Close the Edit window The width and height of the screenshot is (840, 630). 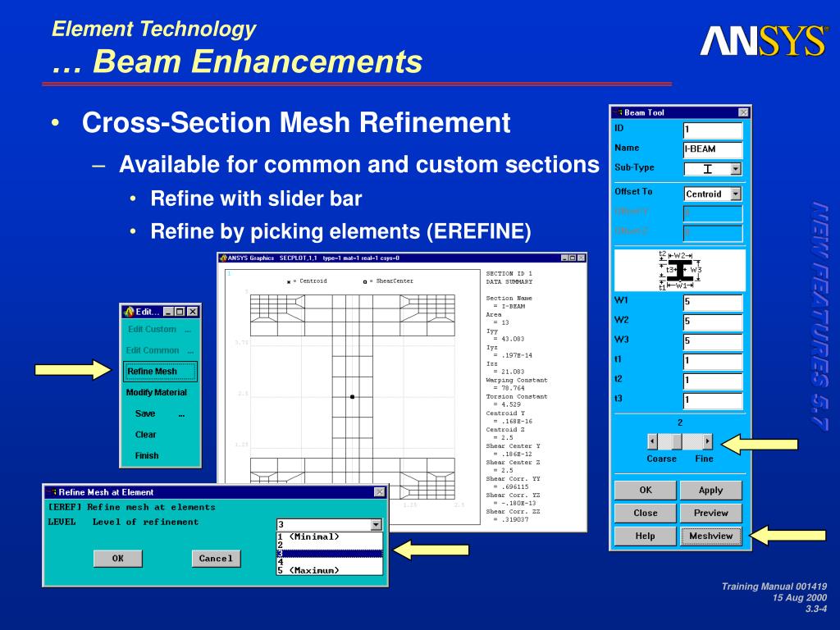193,312
